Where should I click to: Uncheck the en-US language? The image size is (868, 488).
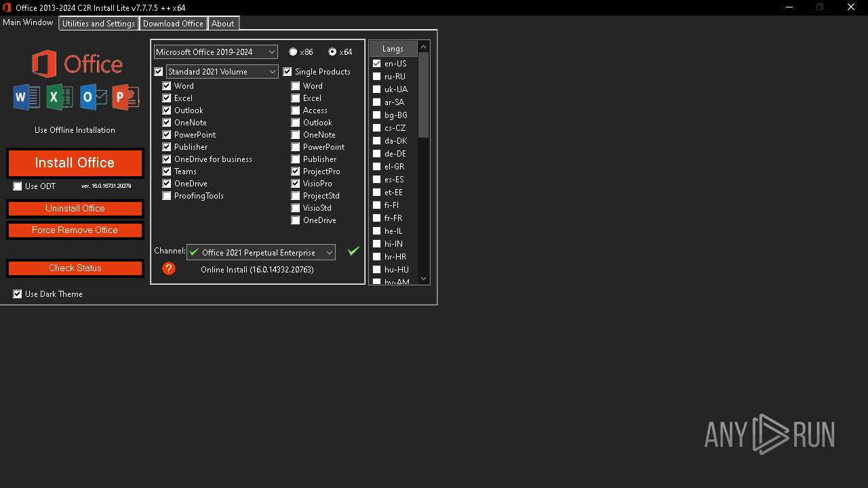(377, 64)
